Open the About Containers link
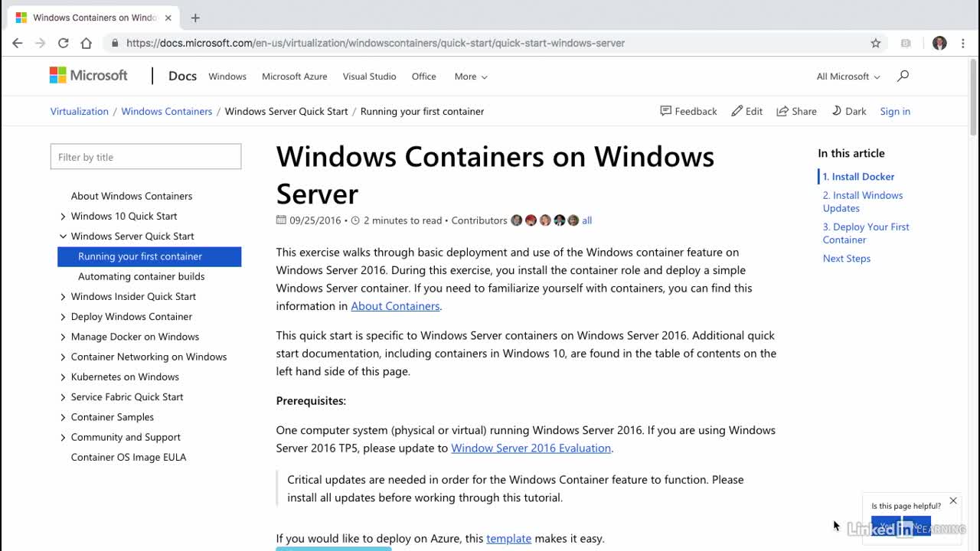This screenshot has height=551, width=980. [395, 306]
